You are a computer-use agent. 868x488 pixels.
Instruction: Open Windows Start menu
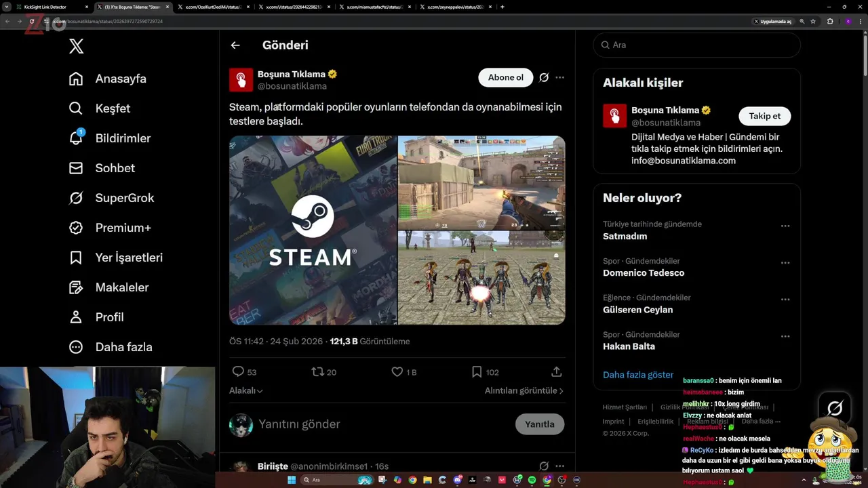click(292, 480)
